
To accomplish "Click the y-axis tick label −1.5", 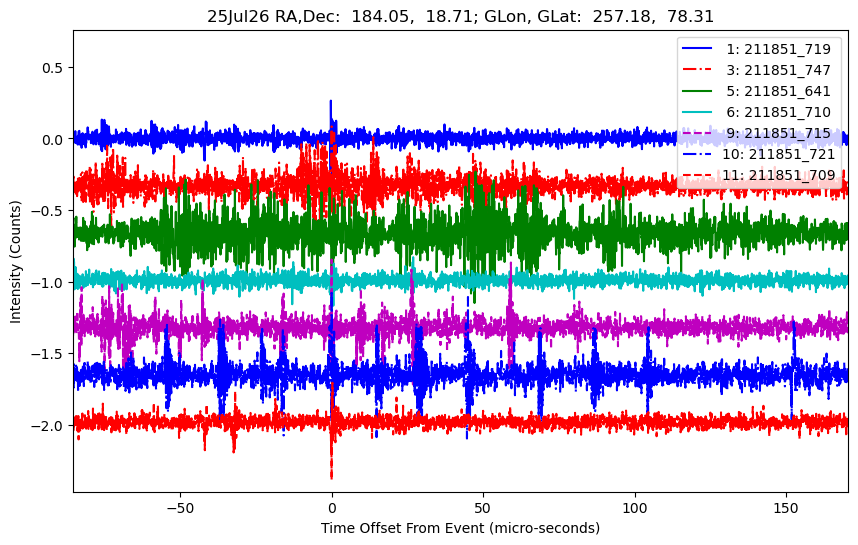I will pyautogui.click(x=46, y=355).
